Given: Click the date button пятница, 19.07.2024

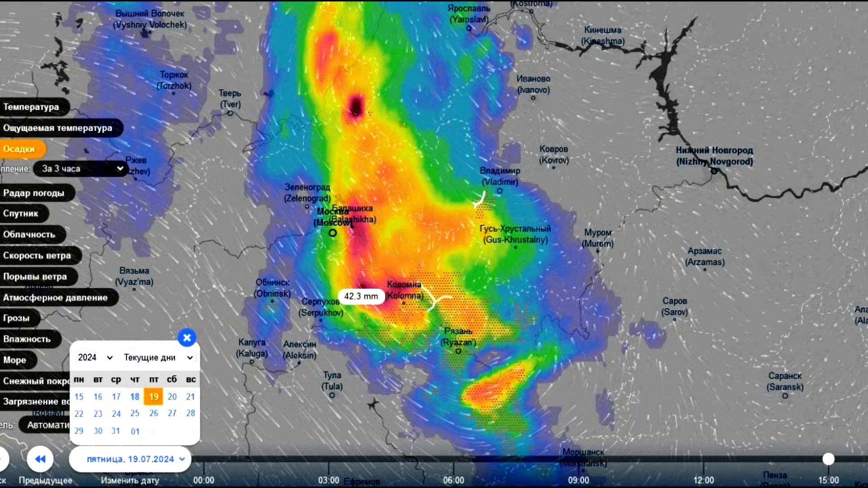Looking at the screenshot, I should [x=130, y=459].
